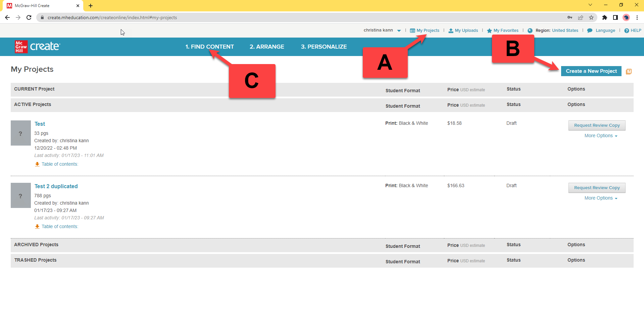This screenshot has width=644, height=321.
Task: Click the orange help icon beside Create a New Project
Action: 629,71
